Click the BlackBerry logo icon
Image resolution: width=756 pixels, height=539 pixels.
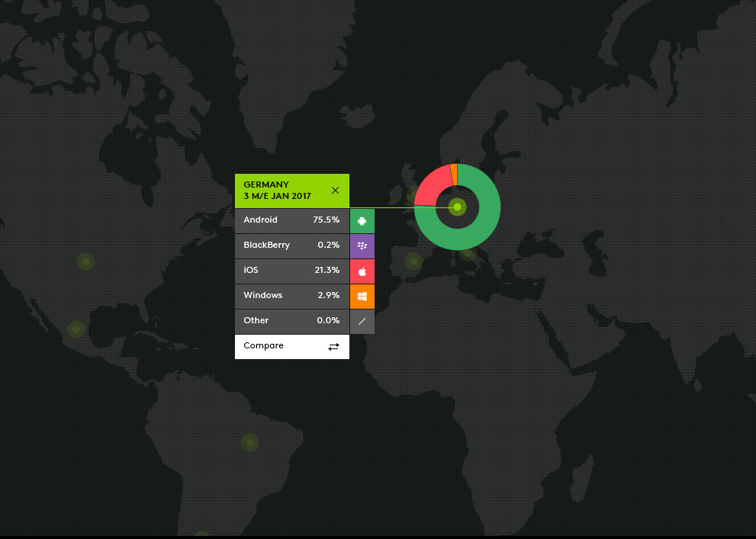coord(362,246)
